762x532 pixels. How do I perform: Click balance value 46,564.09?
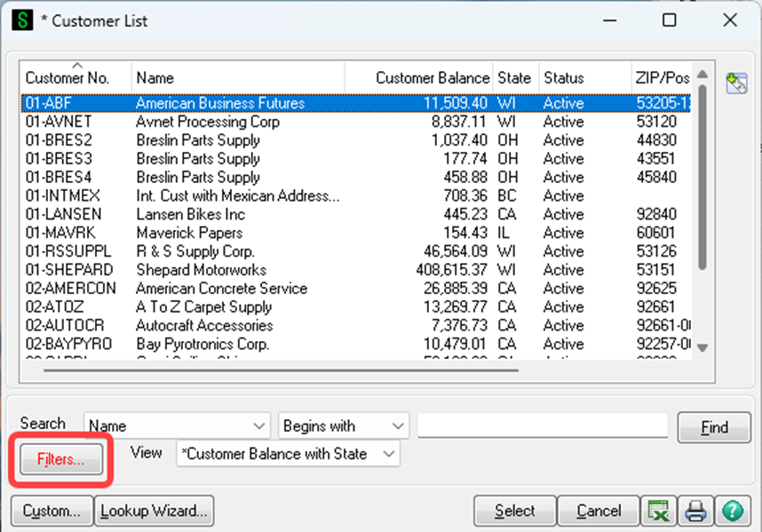click(x=456, y=251)
